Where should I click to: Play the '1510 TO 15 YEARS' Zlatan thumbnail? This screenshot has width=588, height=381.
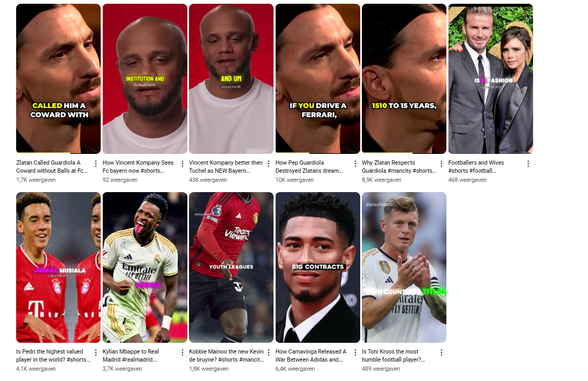[404, 79]
